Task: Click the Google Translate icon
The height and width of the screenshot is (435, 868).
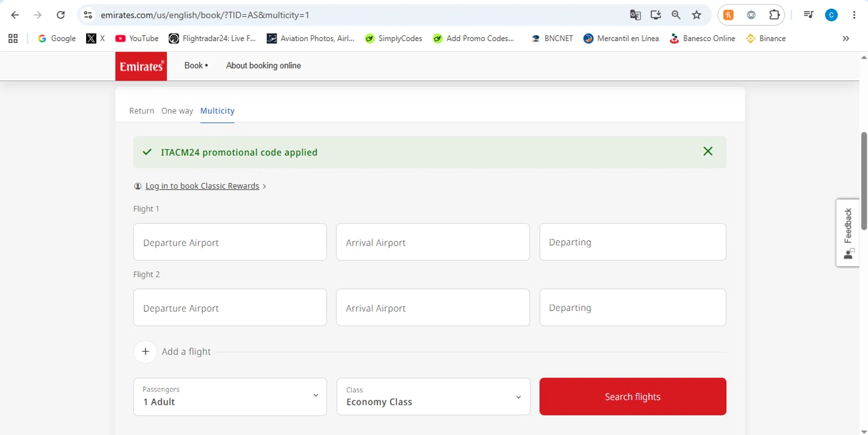Action: [635, 15]
